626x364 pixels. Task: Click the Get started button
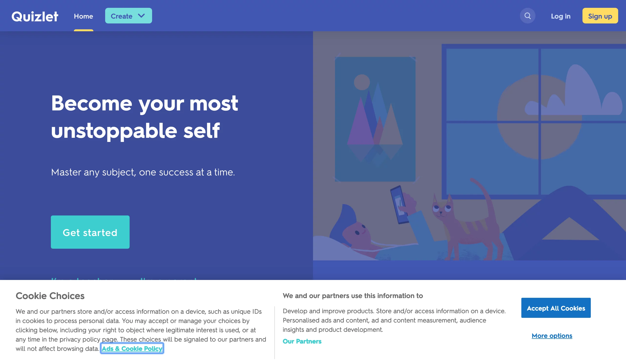click(90, 232)
